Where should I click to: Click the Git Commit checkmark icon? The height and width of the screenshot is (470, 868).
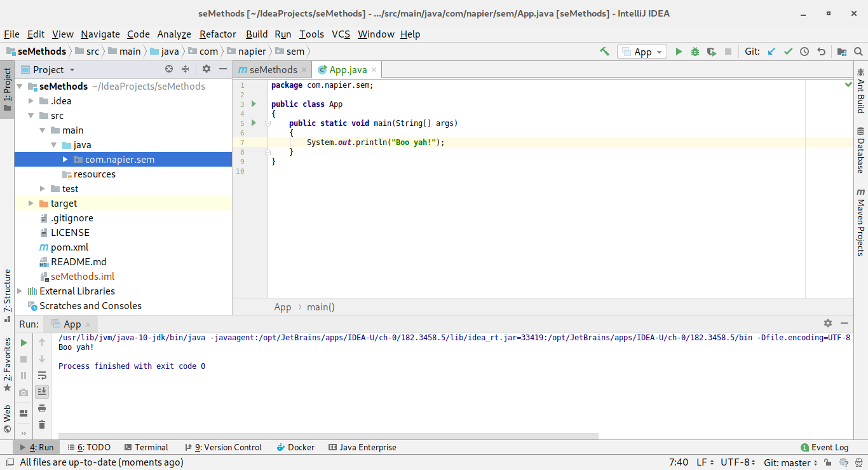coord(788,52)
